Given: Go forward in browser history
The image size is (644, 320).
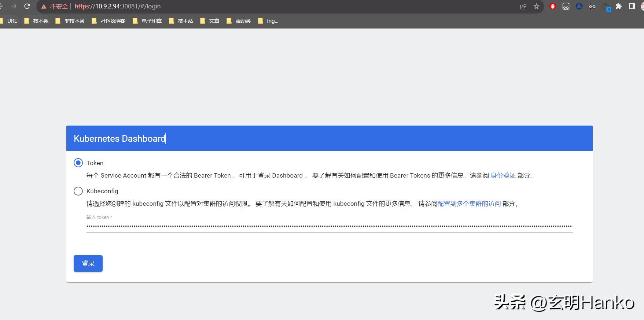Looking at the screenshot, I should pyautogui.click(x=14, y=6).
